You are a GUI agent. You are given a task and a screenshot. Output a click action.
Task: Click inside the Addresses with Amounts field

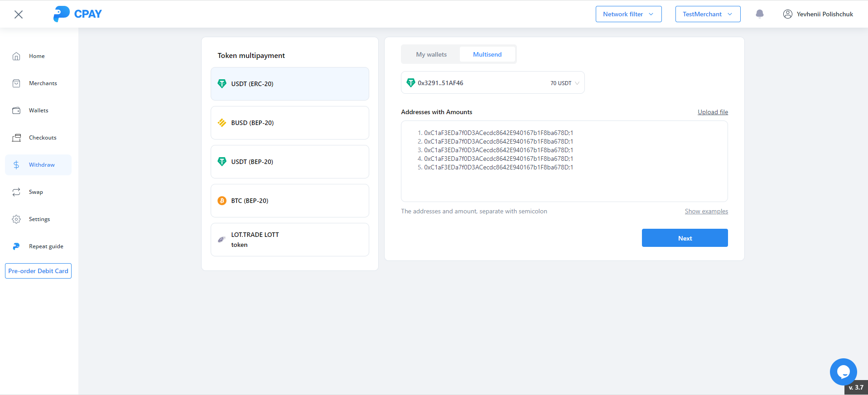click(x=564, y=181)
